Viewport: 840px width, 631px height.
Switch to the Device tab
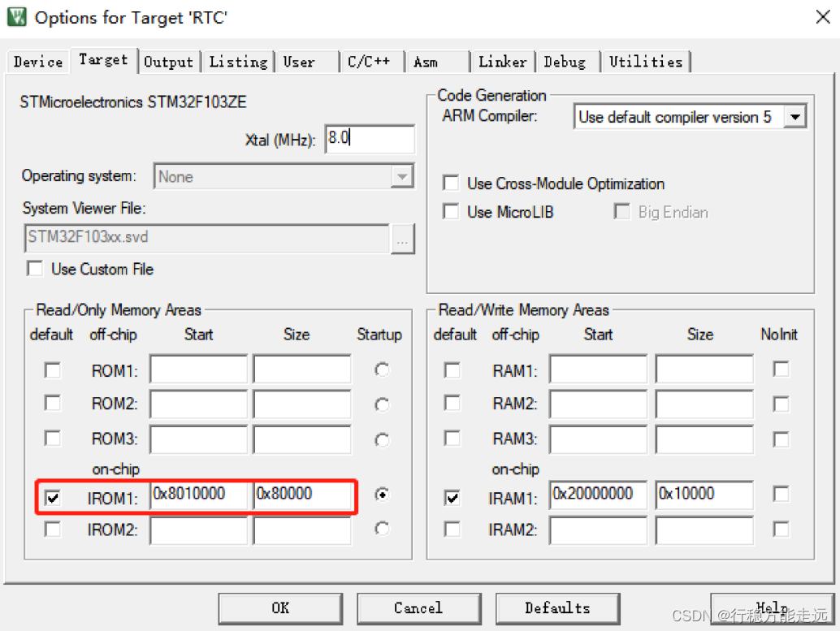point(38,63)
